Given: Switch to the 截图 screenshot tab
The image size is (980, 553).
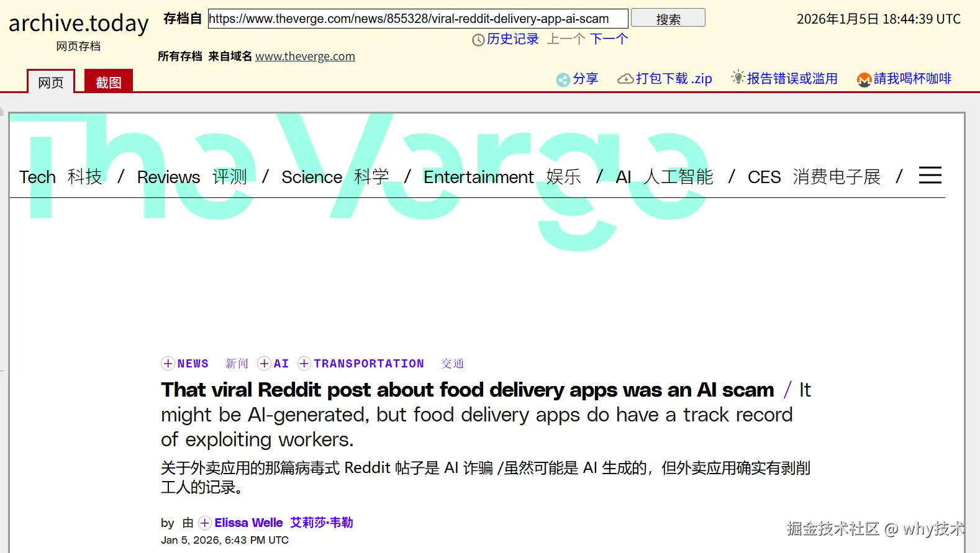Looking at the screenshot, I should 109,82.
